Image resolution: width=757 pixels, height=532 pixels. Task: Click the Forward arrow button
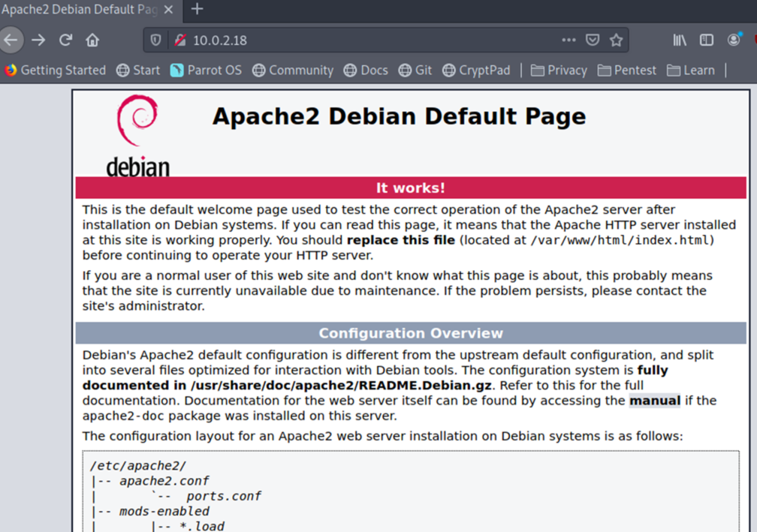tap(38, 40)
